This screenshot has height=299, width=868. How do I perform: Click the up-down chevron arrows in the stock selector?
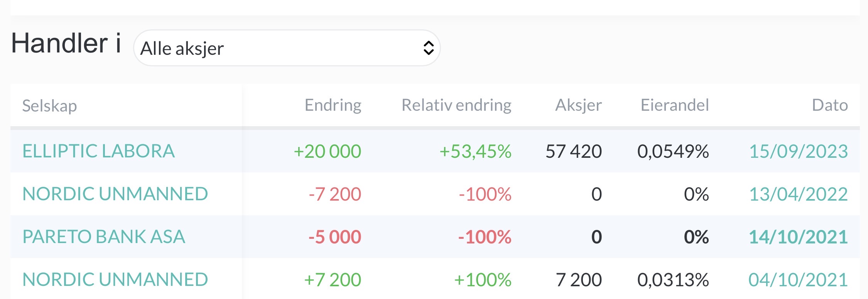pos(428,48)
